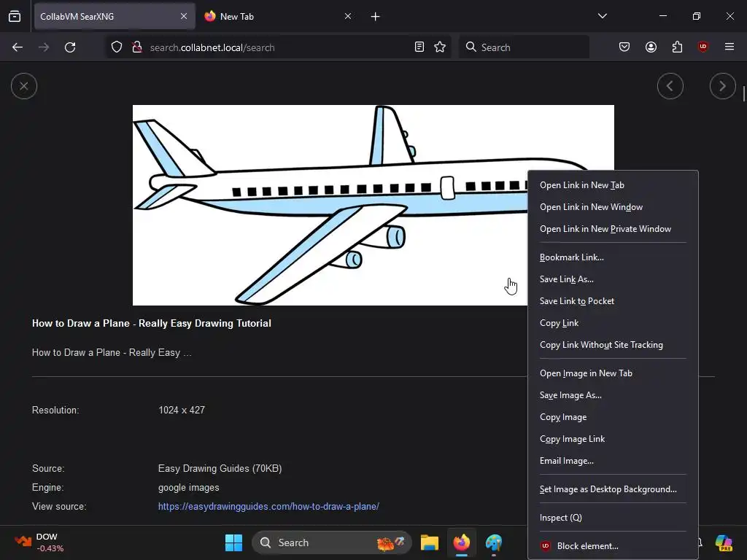This screenshot has width=747, height=560.
Task: Click the Firefox toolbar Search box
Action: (x=524, y=47)
